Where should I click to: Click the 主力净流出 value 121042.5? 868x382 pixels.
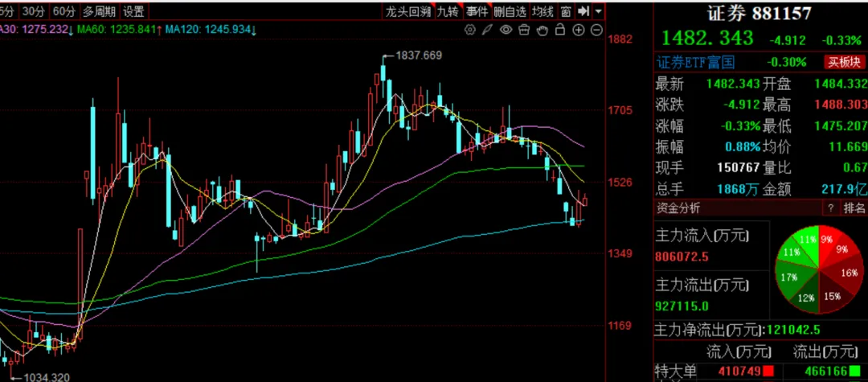point(792,331)
